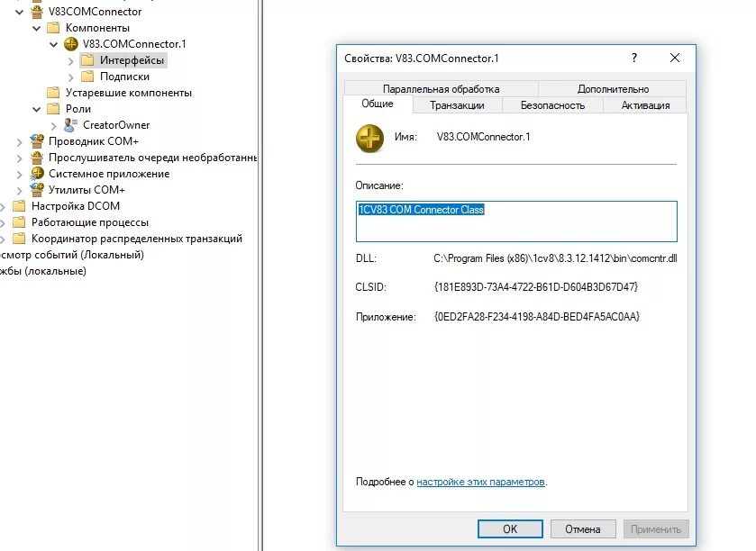Close the properties dialog with X

point(675,58)
